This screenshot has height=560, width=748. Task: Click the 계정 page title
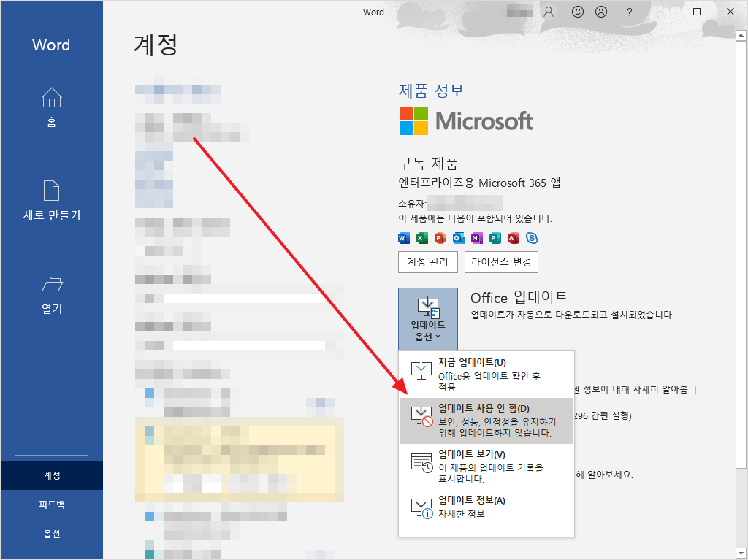coord(156,45)
